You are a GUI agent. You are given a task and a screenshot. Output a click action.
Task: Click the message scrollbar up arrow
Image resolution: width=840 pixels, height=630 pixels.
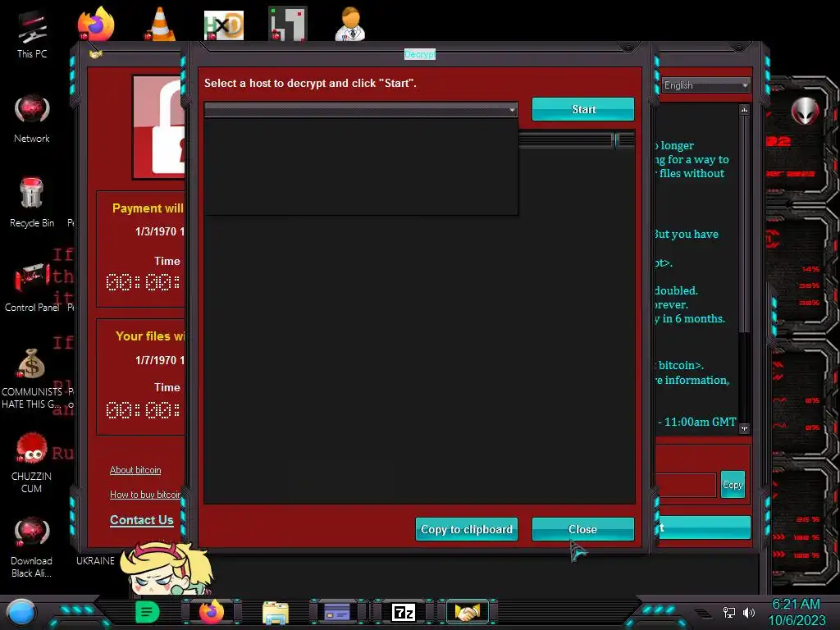(x=744, y=110)
